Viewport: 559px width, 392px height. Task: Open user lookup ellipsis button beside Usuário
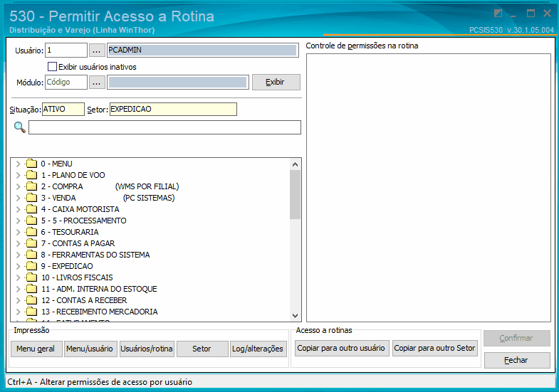[97, 51]
